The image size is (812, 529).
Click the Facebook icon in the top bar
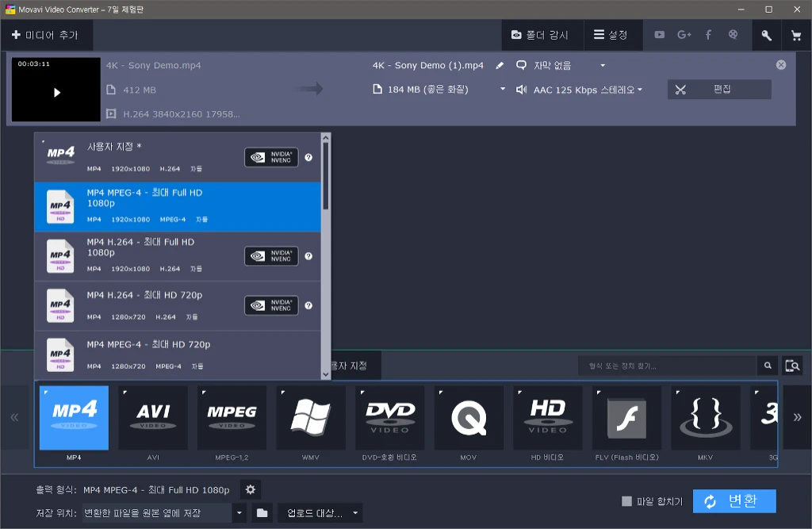coord(708,35)
